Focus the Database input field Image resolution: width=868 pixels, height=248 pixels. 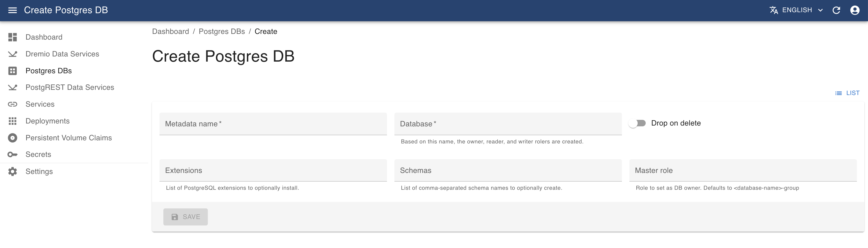508,124
